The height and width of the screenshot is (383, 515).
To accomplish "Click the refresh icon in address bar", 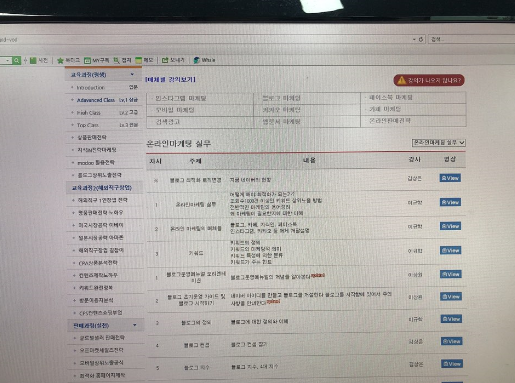I will click(421, 39).
